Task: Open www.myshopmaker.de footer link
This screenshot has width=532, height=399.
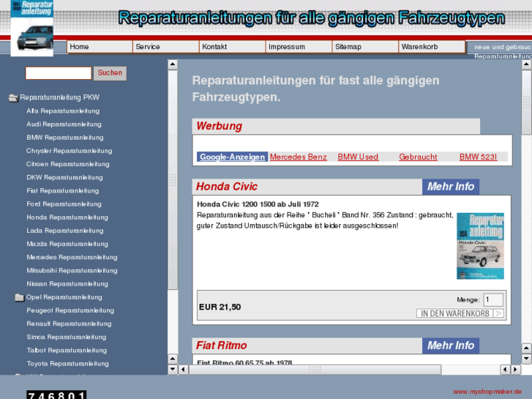Action: pyautogui.click(x=487, y=392)
